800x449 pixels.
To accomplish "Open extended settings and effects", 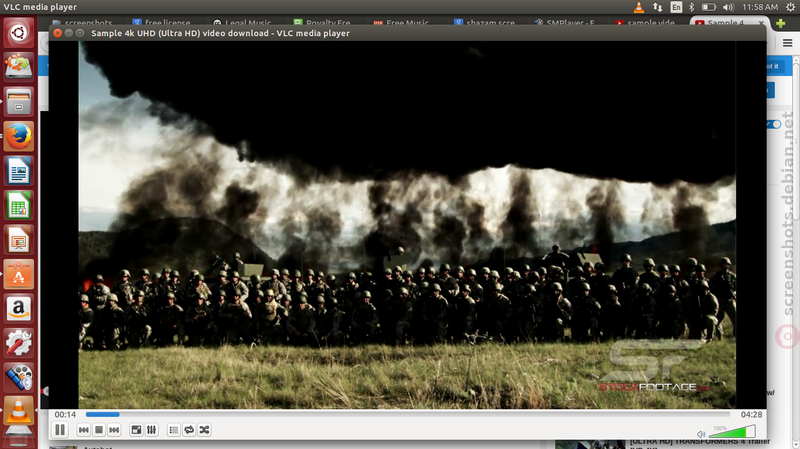I will point(152,430).
